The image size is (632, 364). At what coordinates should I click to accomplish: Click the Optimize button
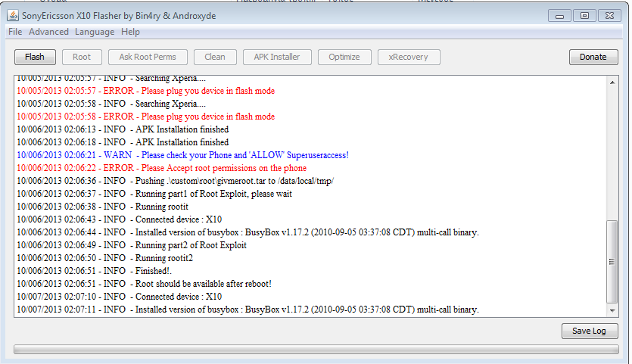click(x=344, y=57)
